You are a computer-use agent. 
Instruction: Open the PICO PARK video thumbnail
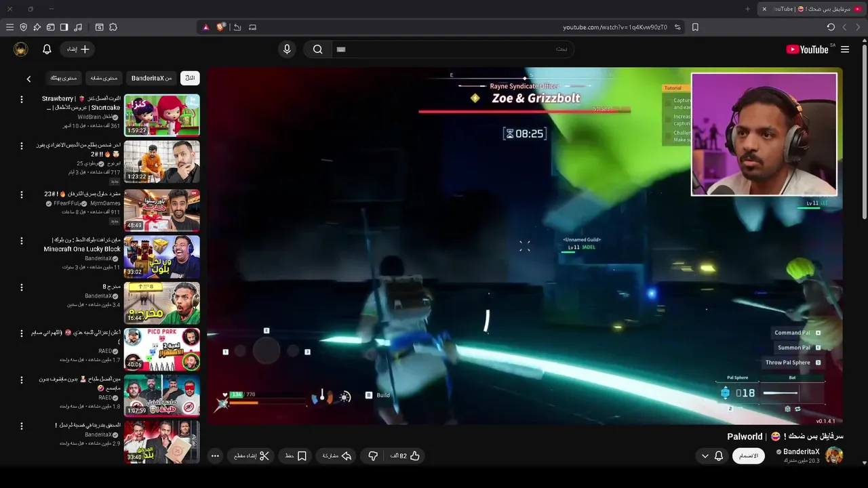[161, 349]
